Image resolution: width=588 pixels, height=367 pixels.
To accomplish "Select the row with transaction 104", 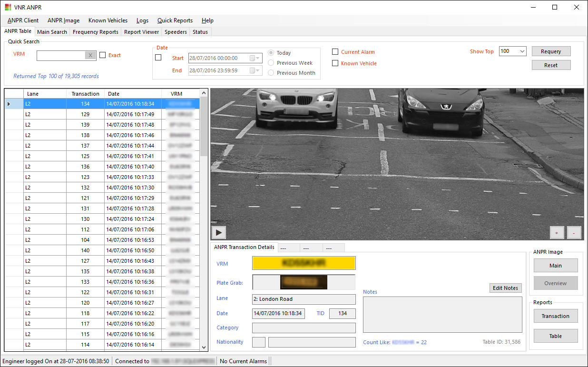I will point(102,240).
